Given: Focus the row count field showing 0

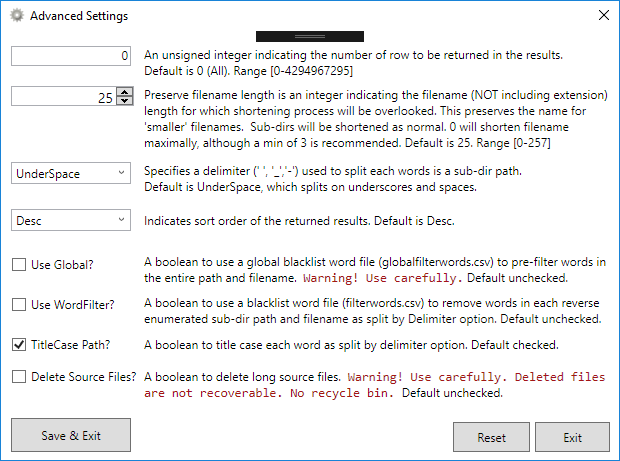Looking at the screenshot, I should pyautogui.click(x=71, y=56).
